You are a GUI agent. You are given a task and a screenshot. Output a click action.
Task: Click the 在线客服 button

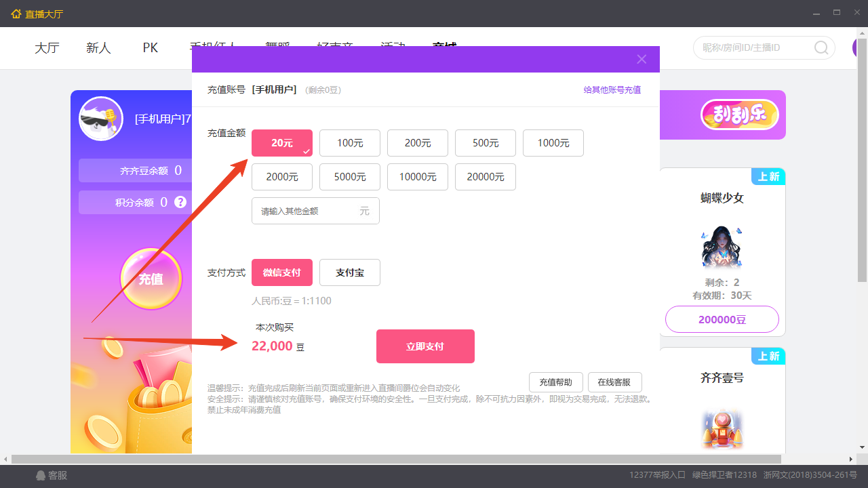click(614, 382)
